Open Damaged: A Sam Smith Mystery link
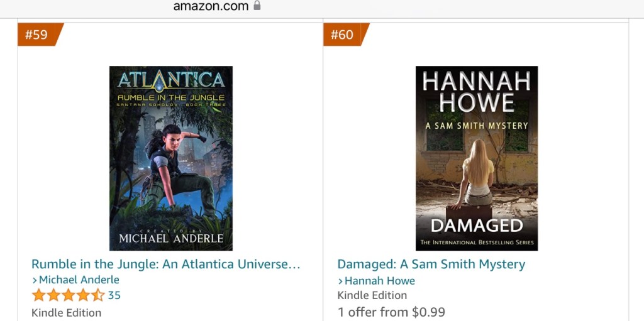The image size is (644, 321). click(431, 264)
